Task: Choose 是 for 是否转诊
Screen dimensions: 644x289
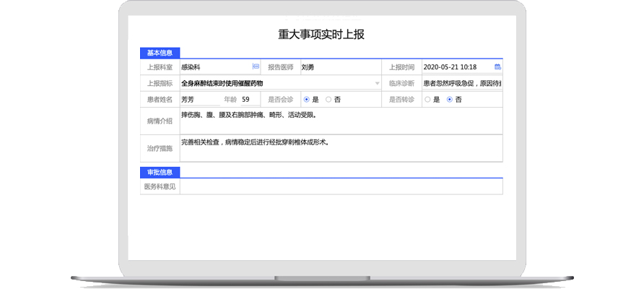Action: (428, 100)
